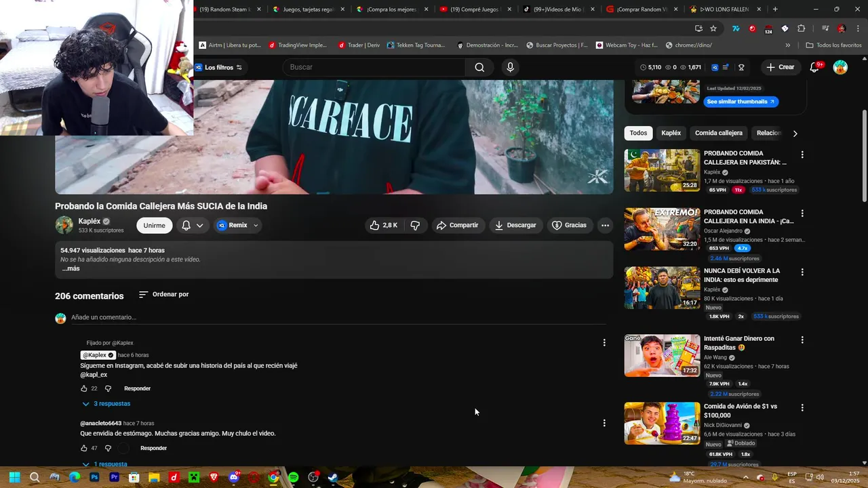The image size is (868, 488).
Task: Click the vidIQ trophy icon
Action: 741,67
